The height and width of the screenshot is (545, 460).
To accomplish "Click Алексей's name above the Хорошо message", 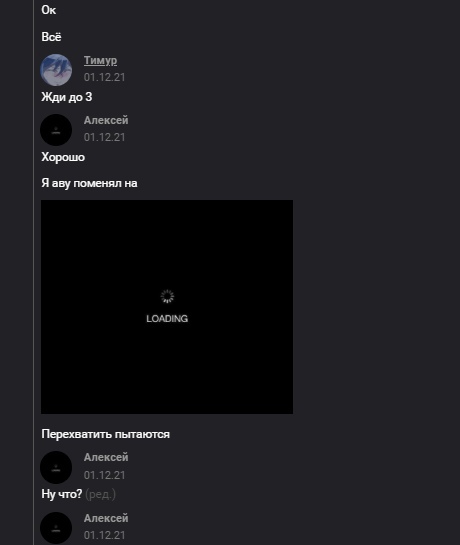I will [106, 120].
